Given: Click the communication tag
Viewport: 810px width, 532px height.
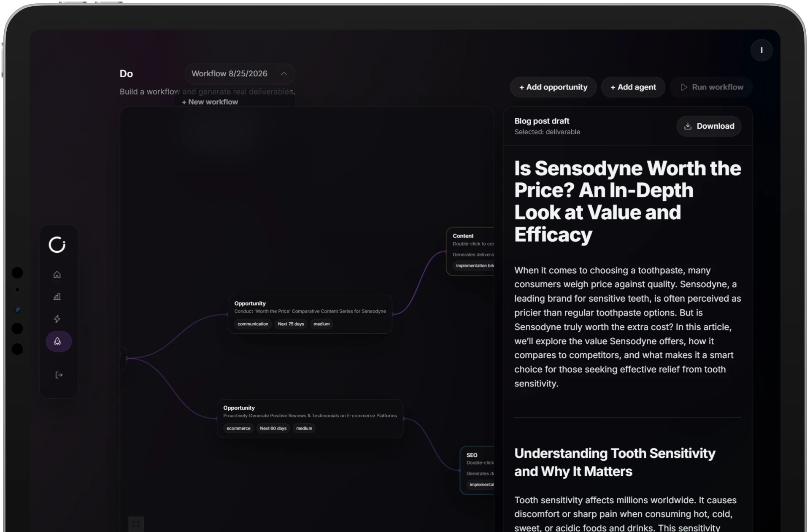Looking at the screenshot, I should 253,324.
